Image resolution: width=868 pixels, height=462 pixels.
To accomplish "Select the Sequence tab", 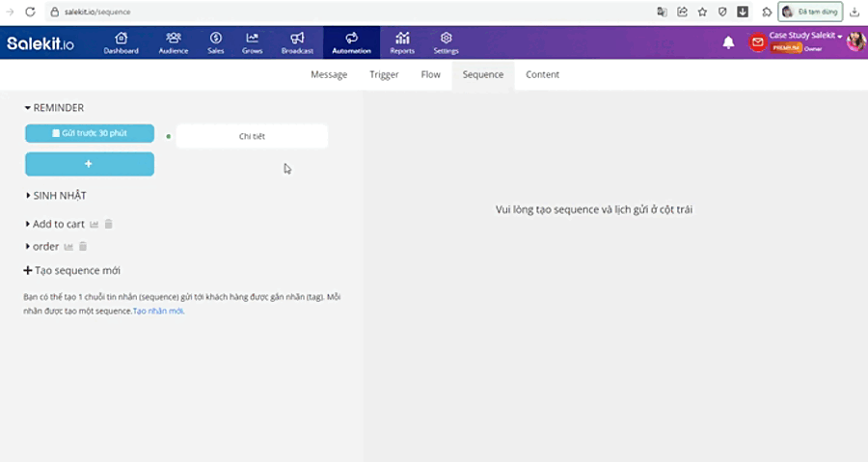I will point(483,74).
